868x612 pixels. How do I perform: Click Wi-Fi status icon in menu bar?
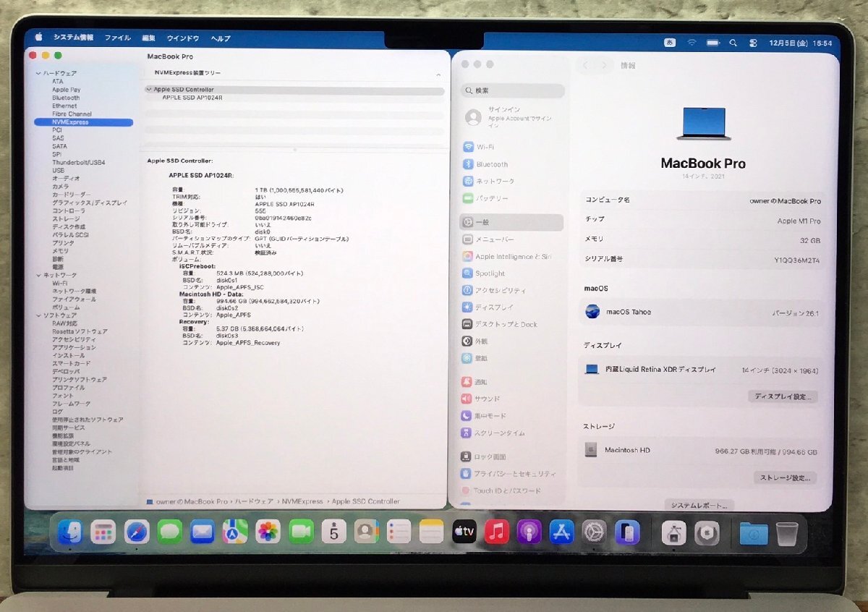click(692, 43)
